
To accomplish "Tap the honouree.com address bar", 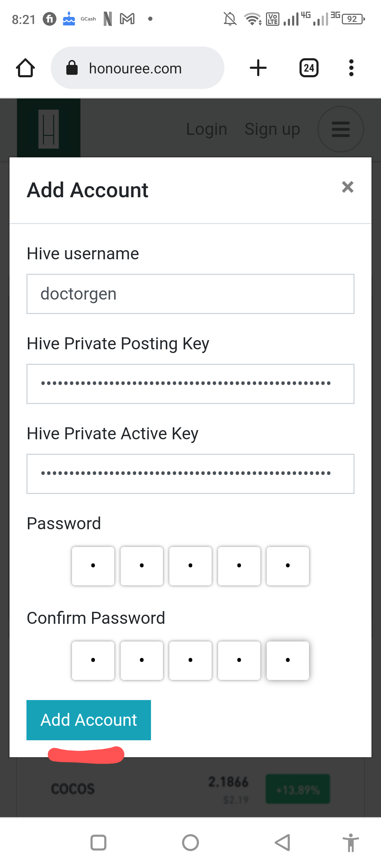I will coord(138,68).
